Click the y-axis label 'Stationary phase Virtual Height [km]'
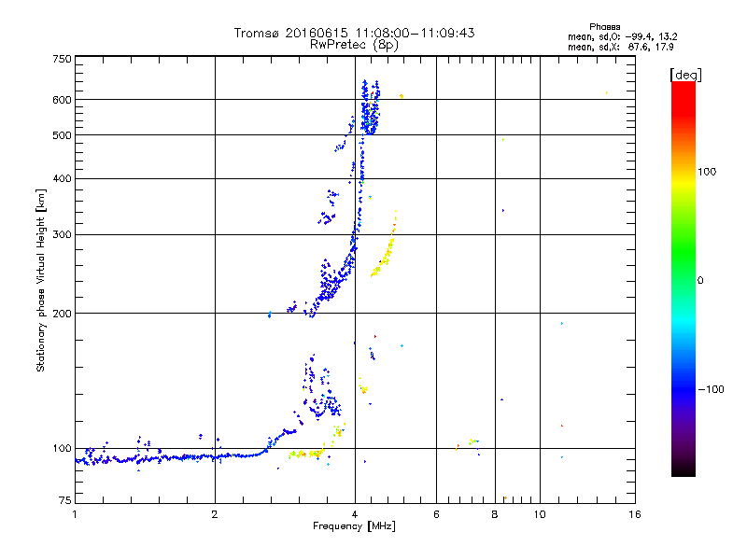Viewport: 747px width, 560px height. click(41, 280)
